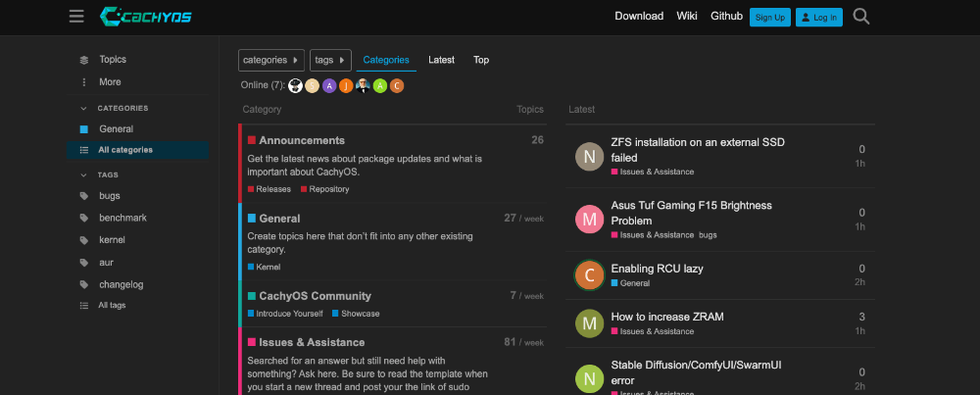The image size is (980, 395).
Task: Switch to the Latest tab
Action: pyautogui.click(x=441, y=60)
